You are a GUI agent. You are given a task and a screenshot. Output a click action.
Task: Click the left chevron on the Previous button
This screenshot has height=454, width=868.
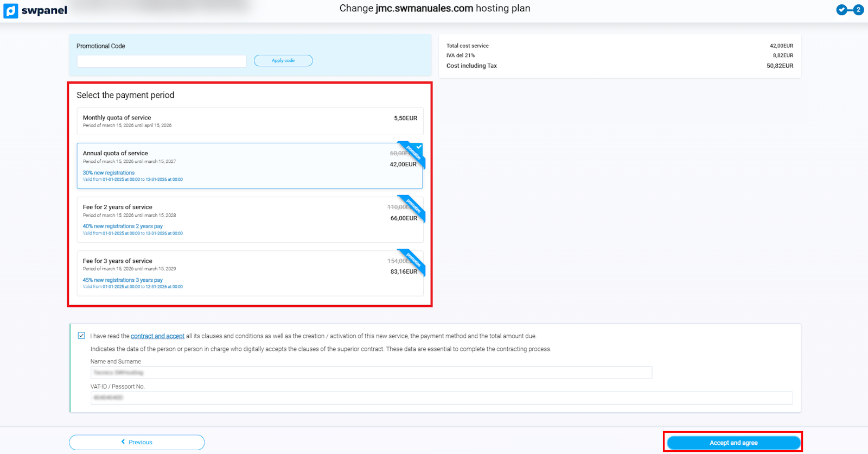tap(123, 442)
